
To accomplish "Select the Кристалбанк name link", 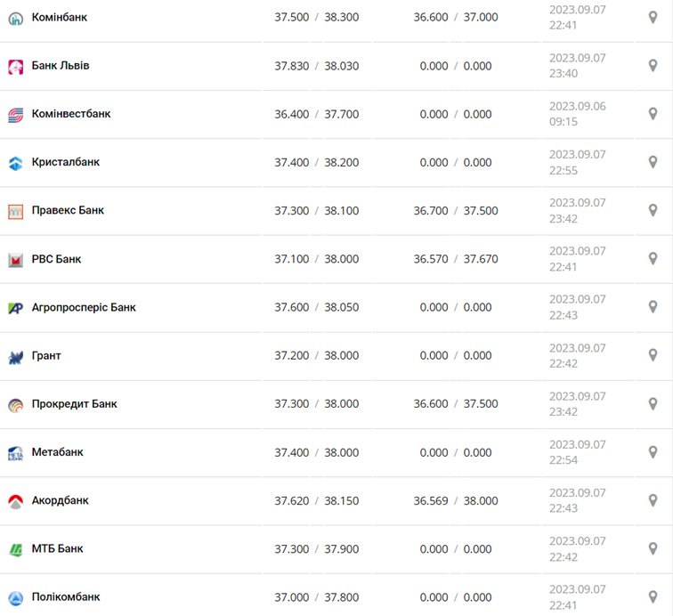I will point(65,162).
